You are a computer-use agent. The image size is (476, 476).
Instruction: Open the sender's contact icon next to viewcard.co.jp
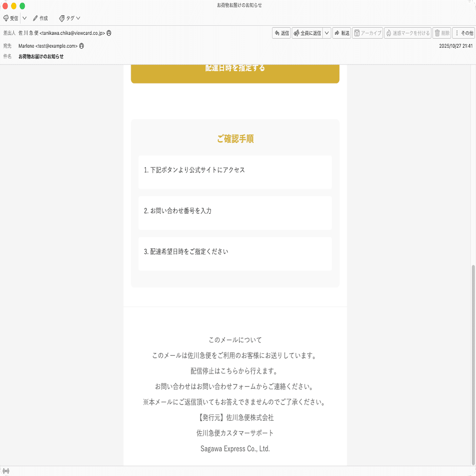108,33
